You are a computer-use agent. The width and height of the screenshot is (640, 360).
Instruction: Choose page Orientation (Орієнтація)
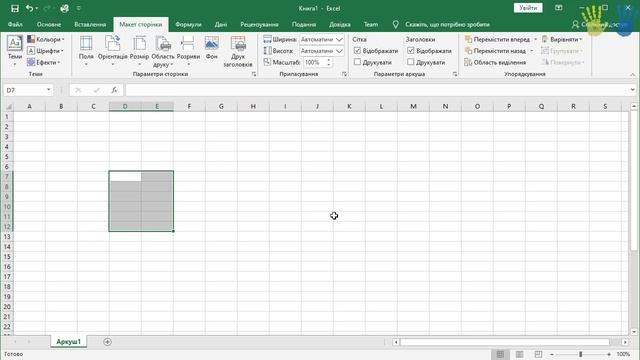113,51
